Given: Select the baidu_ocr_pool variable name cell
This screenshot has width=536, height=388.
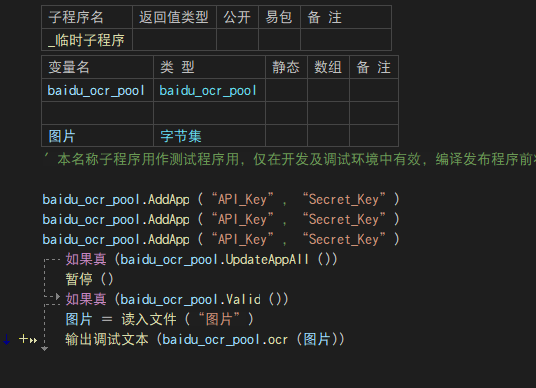Looking at the screenshot, I should 97,90.
